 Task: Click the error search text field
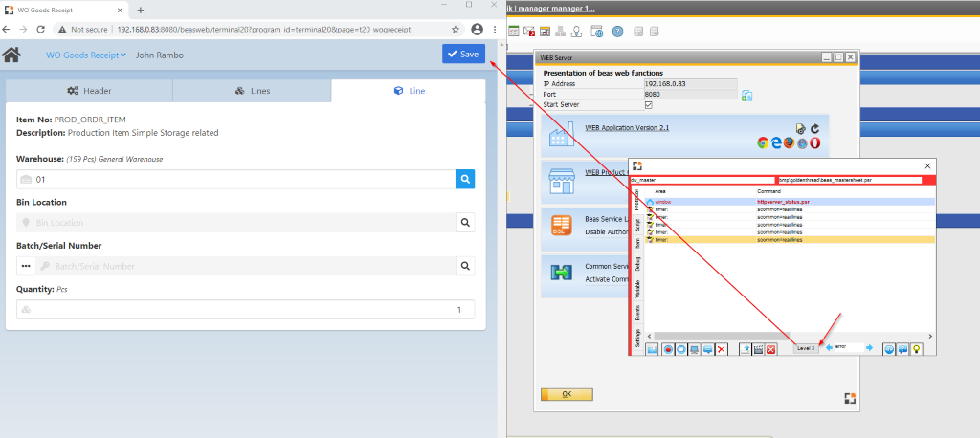849,347
